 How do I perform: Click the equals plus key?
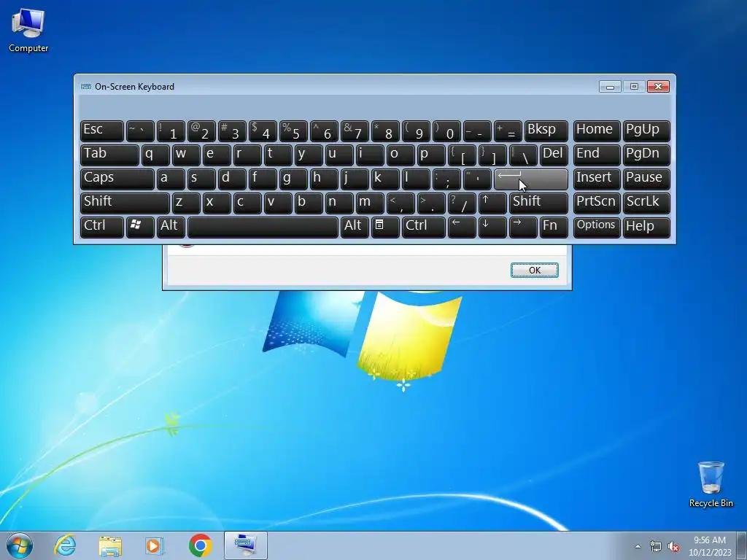tap(508, 131)
